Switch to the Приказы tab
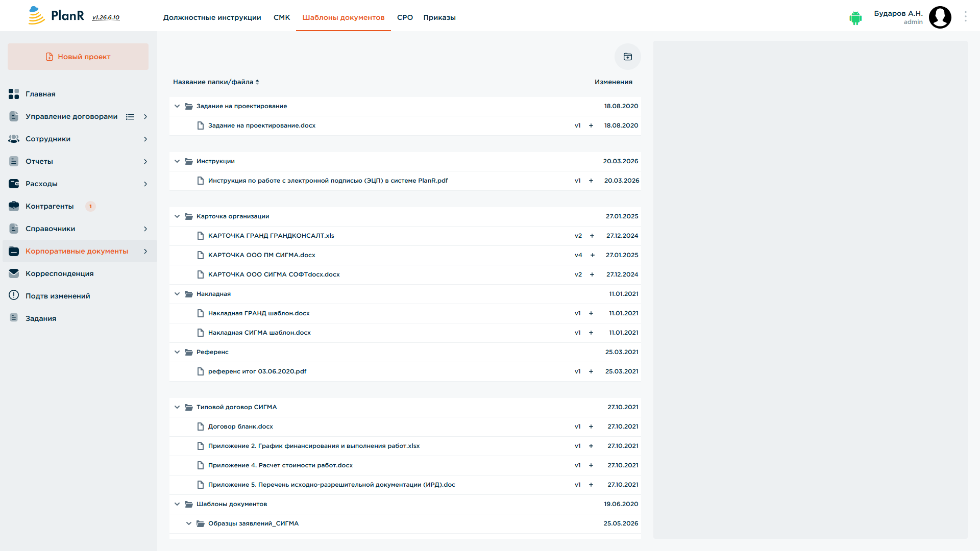The height and width of the screenshot is (551, 980). point(439,17)
